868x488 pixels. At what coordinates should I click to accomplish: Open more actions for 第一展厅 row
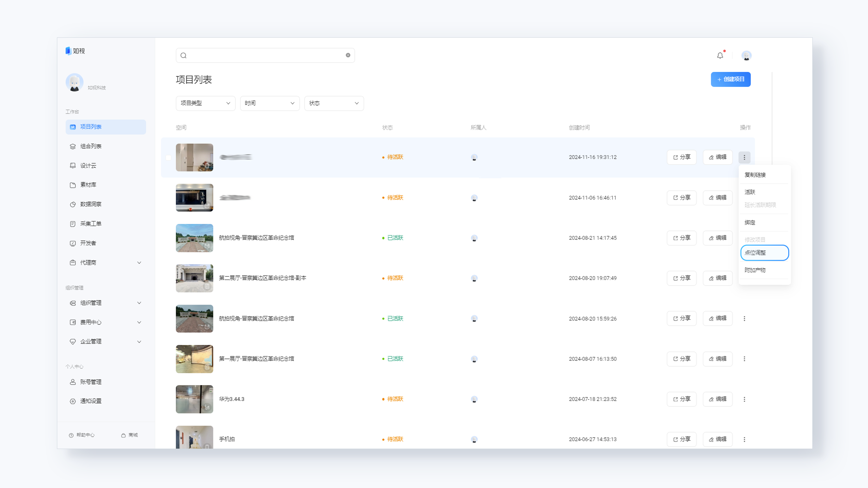744,359
